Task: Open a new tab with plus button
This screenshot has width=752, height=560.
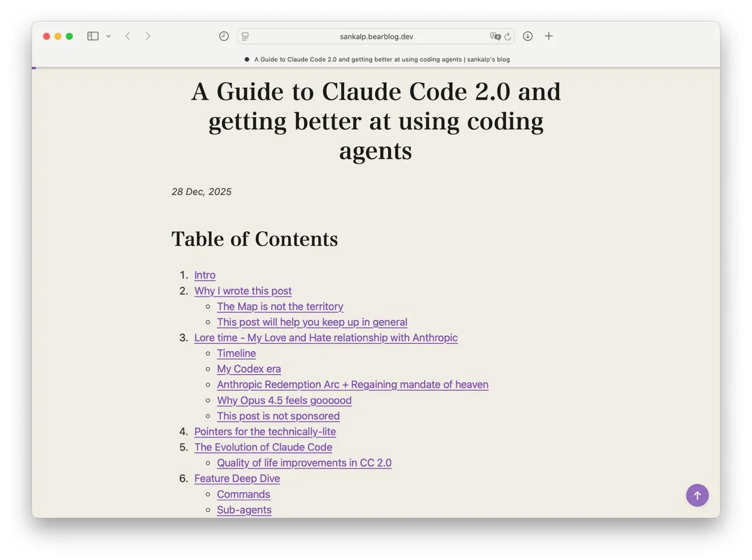Action: (549, 36)
